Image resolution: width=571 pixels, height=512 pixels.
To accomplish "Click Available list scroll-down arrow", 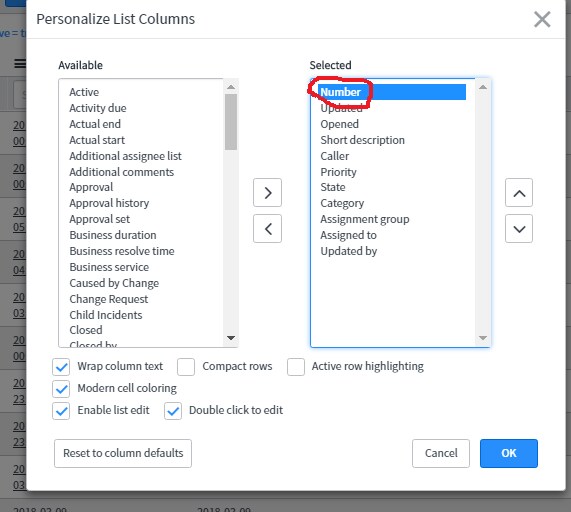I will pyautogui.click(x=231, y=338).
